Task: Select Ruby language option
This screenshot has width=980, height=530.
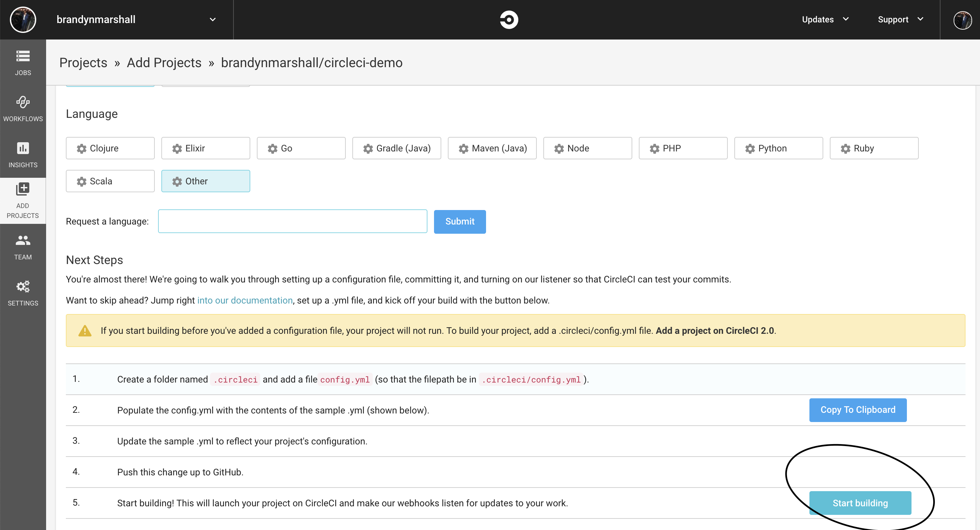Action: tap(874, 148)
